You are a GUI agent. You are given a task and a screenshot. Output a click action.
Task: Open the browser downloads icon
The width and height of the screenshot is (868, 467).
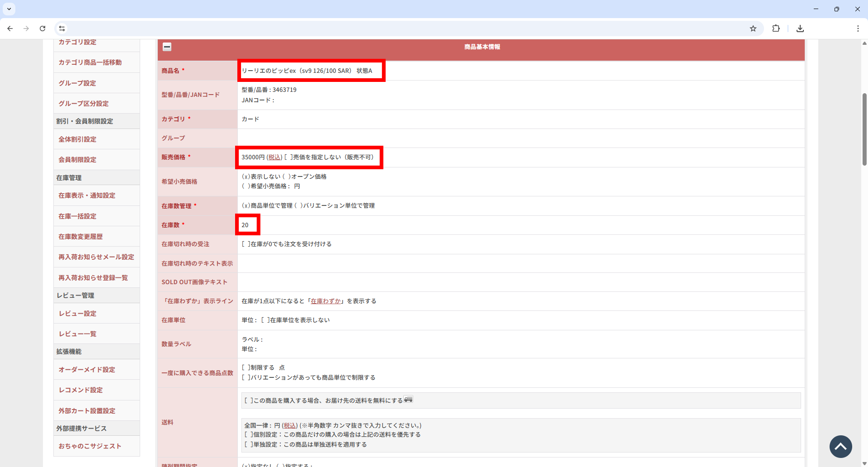pos(800,29)
